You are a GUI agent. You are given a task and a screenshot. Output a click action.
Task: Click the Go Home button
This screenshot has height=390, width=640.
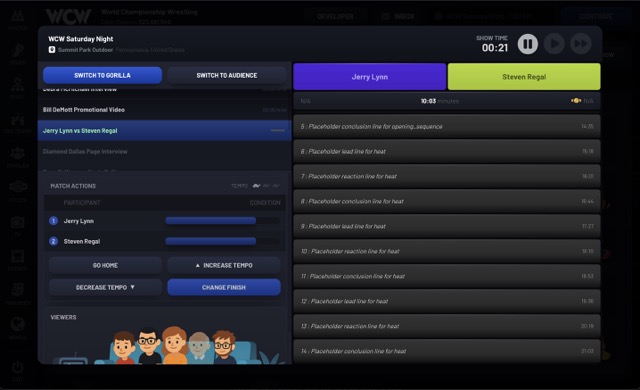[x=105, y=265]
